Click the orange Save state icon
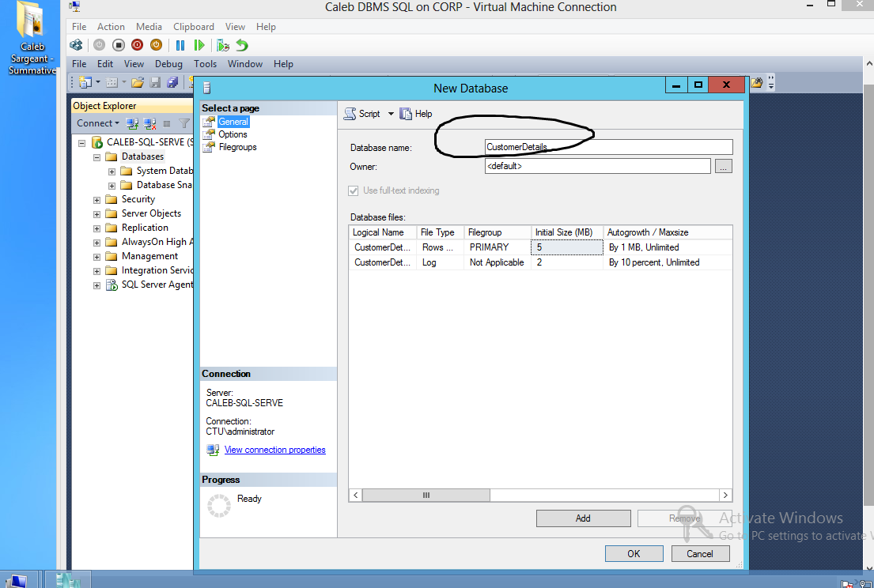 click(x=156, y=45)
